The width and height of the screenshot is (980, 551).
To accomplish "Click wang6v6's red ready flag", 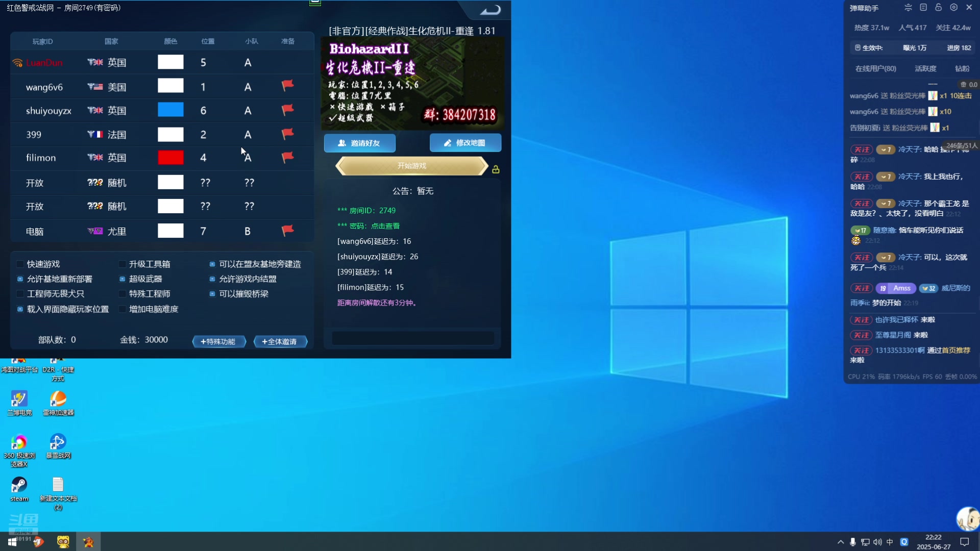I will [288, 85].
